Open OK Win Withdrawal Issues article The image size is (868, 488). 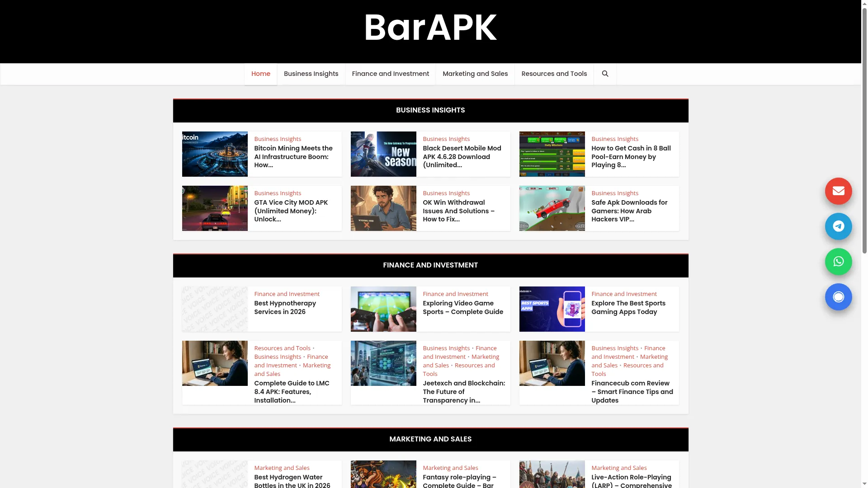coord(459,211)
